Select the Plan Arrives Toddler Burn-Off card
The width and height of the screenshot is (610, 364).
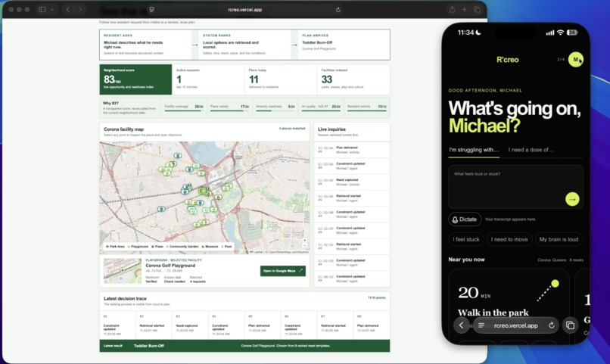point(344,45)
